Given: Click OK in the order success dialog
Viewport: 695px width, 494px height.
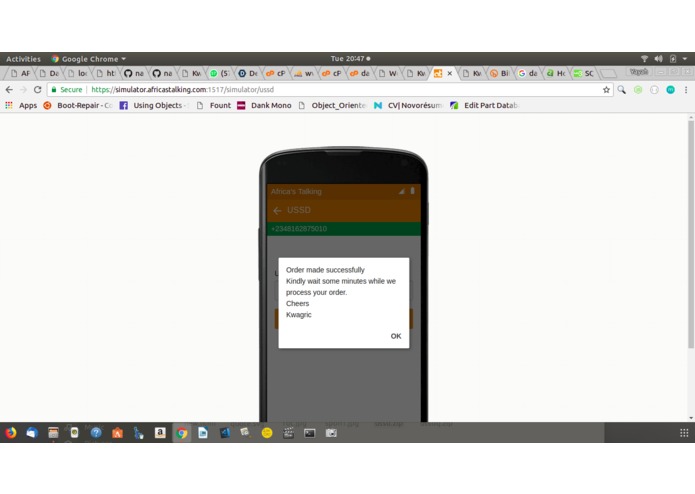Looking at the screenshot, I should tap(396, 336).
